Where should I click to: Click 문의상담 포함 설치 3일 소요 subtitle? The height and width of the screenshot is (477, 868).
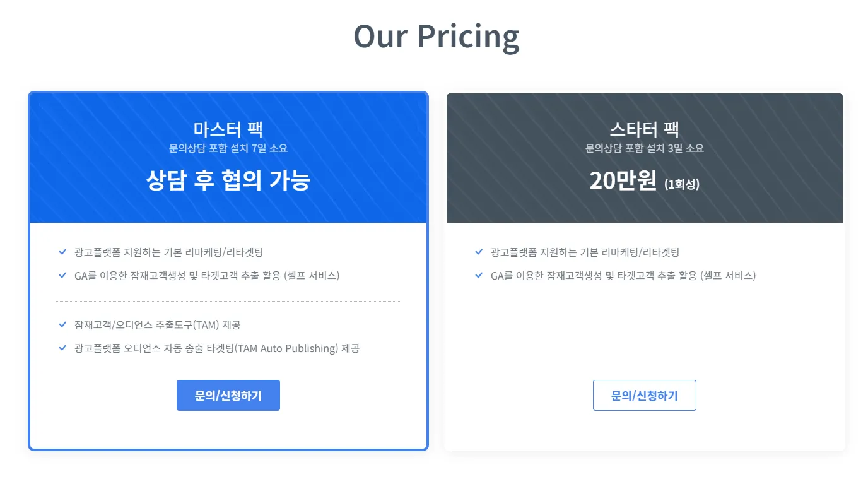pyautogui.click(x=645, y=148)
